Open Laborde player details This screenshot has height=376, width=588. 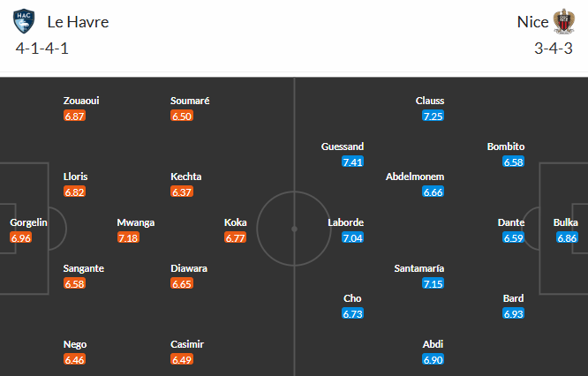(x=345, y=222)
